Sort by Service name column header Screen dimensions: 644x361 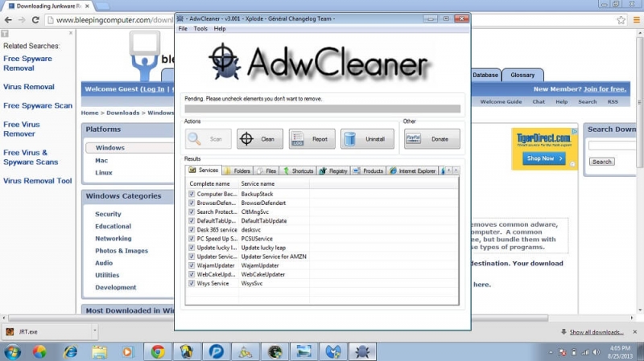[274, 184]
